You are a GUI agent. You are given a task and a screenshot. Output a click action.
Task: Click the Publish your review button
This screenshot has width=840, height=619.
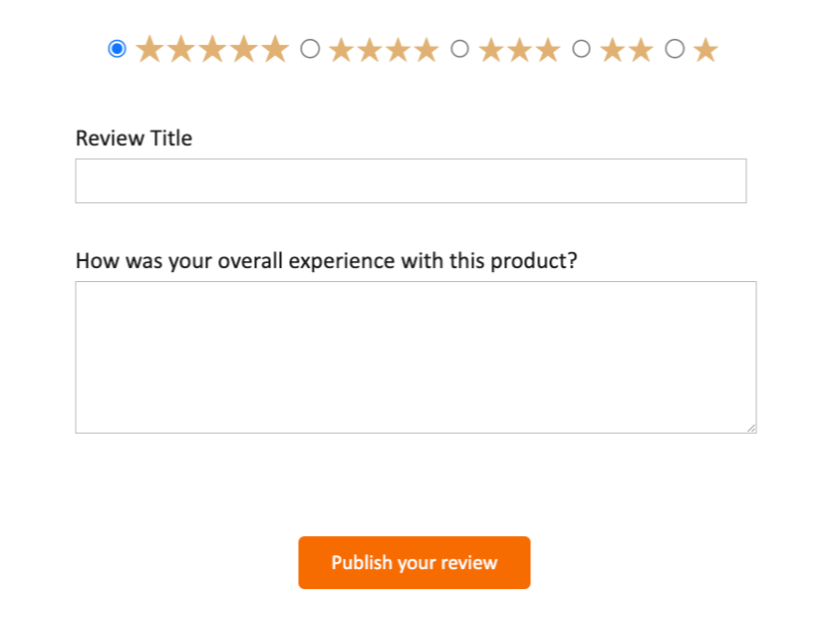point(415,563)
